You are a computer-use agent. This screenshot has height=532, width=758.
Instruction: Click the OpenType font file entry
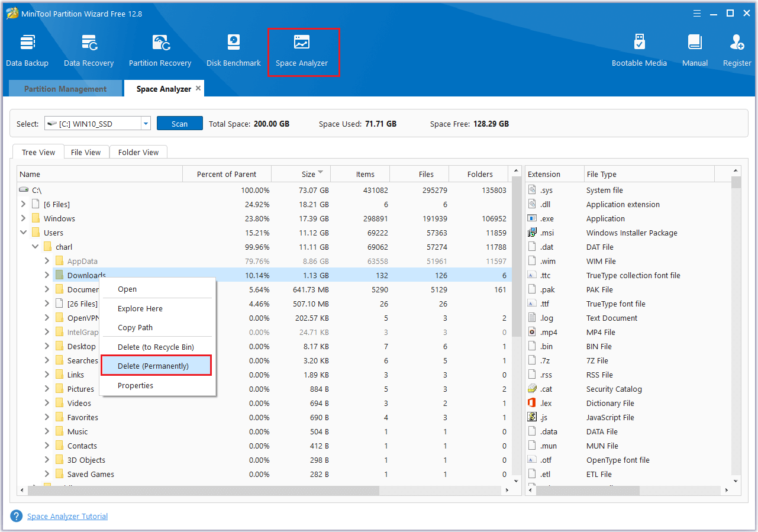click(618, 460)
